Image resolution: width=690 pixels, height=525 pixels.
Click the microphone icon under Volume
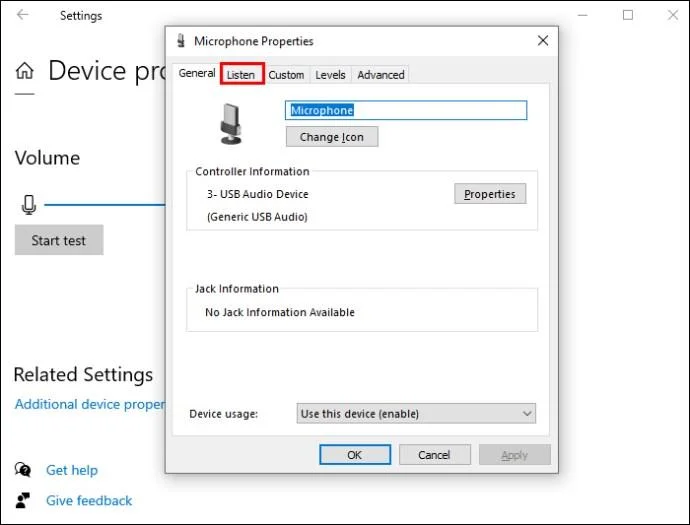click(28, 205)
